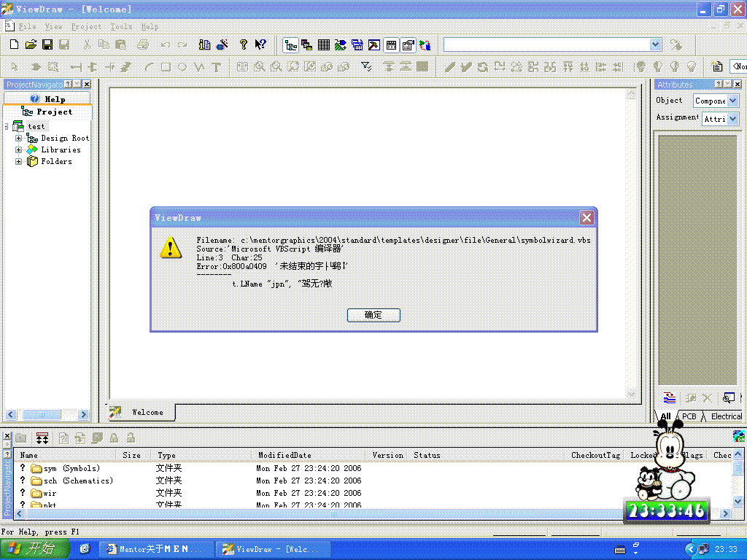
Task: Click the attributes list icon below gray area
Action: pyautogui.click(x=670, y=397)
